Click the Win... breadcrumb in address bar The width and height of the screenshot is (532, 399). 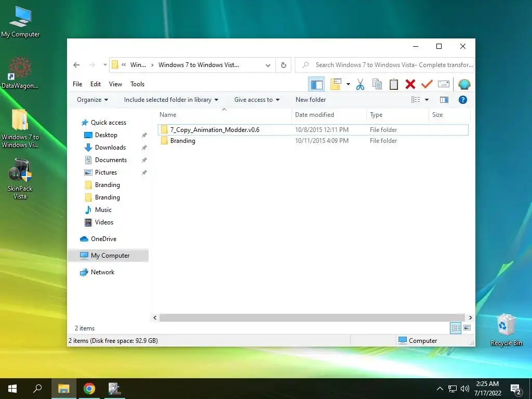point(138,65)
